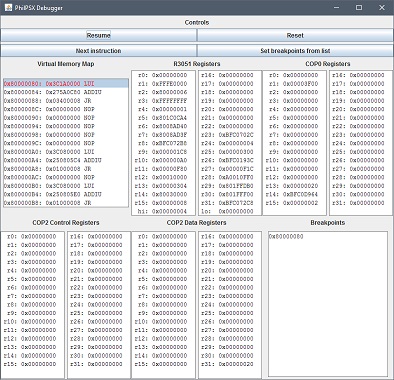This screenshot has width=394, height=380.
Task: Click R3051 register r3 value 0xFFFFFFFF
Action: pyautogui.click(x=169, y=101)
